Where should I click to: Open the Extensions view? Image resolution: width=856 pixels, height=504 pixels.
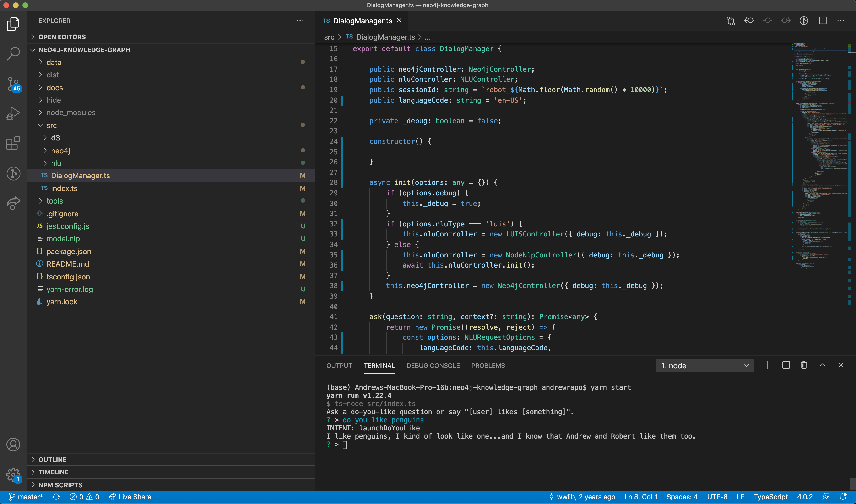coord(13,143)
